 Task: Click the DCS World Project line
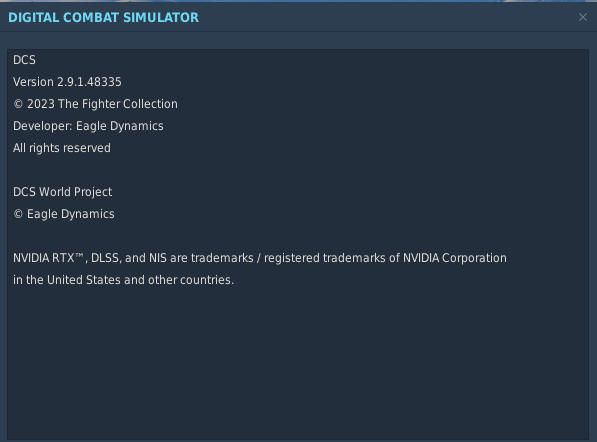point(62,192)
